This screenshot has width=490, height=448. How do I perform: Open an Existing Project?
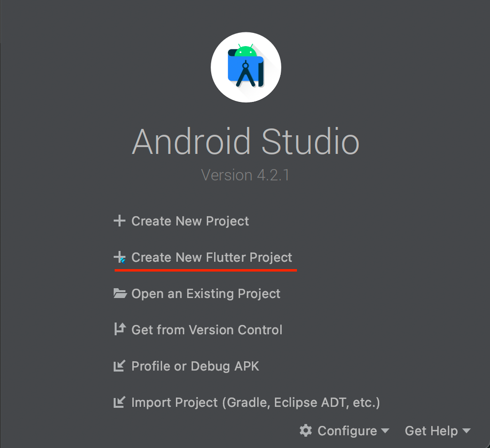[x=206, y=294]
